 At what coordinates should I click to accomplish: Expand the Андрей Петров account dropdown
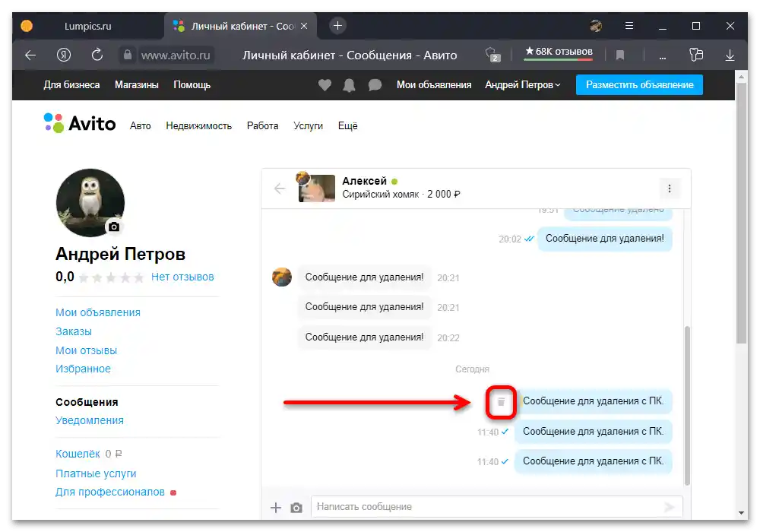(523, 85)
